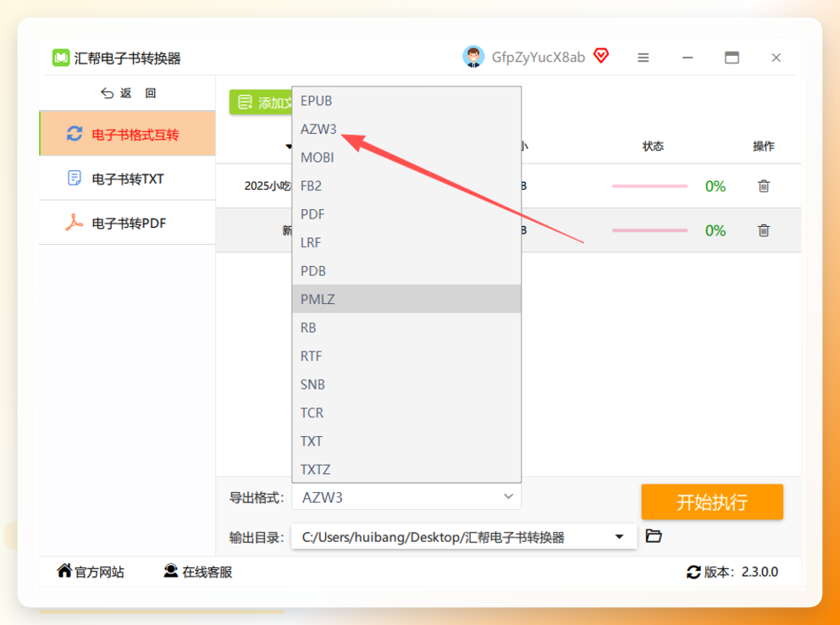The width and height of the screenshot is (840, 625).
Task: Click the green 添加文件 button
Action: (261, 102)
